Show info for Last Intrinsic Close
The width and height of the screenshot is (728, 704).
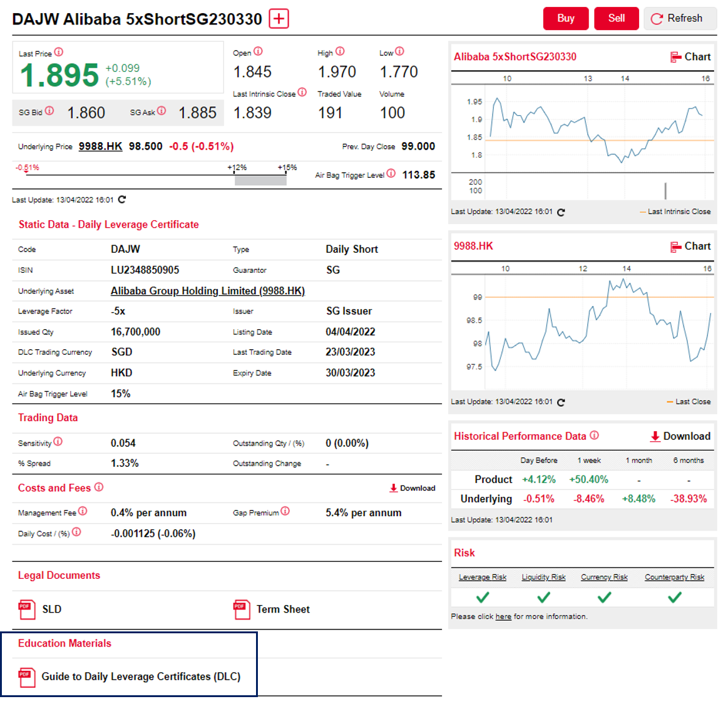302,92
